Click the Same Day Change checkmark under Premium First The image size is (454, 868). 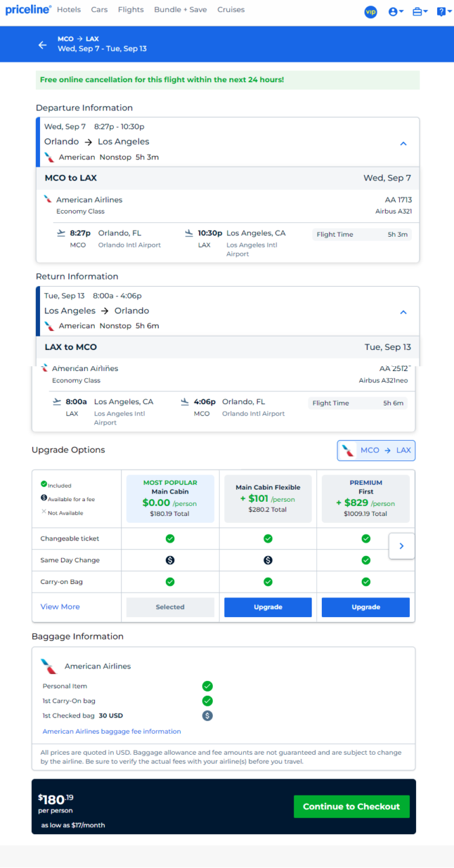(366, 560)
